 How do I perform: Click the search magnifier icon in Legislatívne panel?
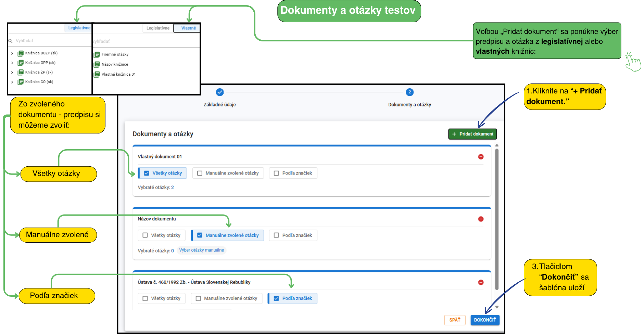point(11,41)
